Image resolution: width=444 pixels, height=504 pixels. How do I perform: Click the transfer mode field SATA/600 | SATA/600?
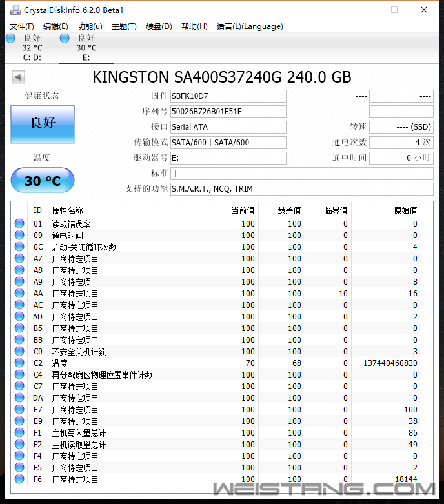click(x=228, y=143)
